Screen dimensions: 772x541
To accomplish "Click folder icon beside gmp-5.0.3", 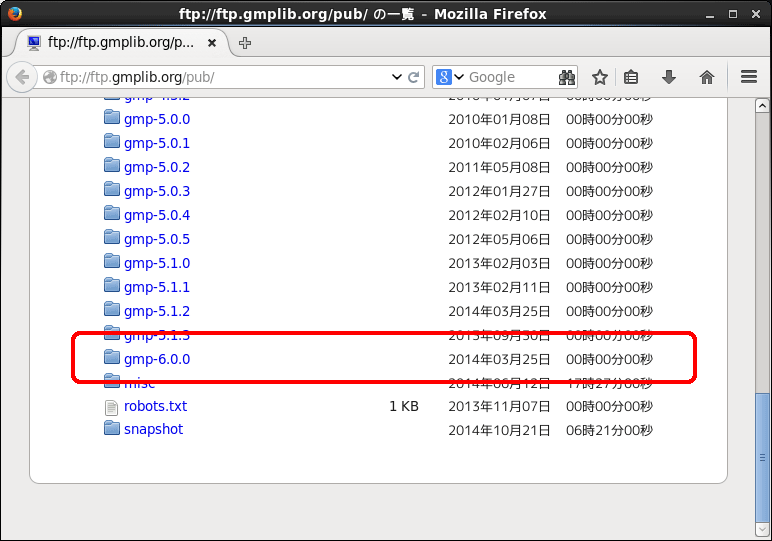I will tap(112, 189).
